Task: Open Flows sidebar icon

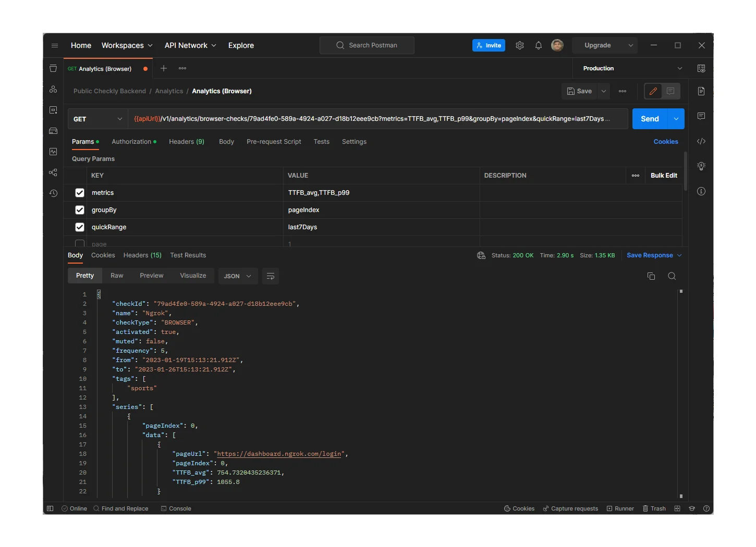Action: pyautogui.click(x=53, y=172)
